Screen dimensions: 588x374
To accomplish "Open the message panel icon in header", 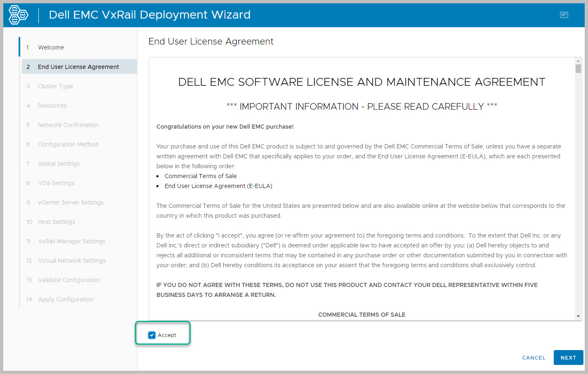I will [564, 15].
